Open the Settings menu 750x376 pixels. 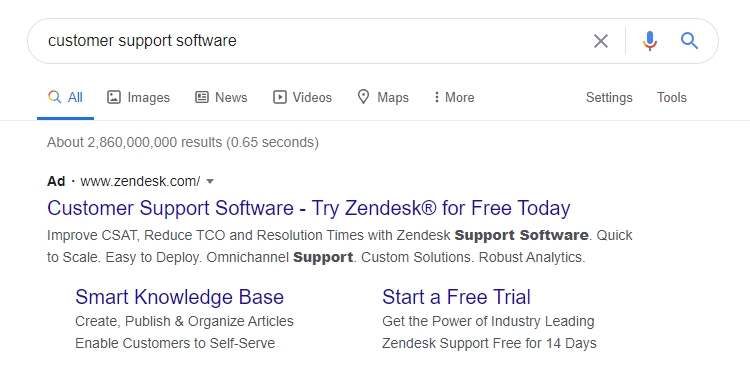(x=609, y=98)
